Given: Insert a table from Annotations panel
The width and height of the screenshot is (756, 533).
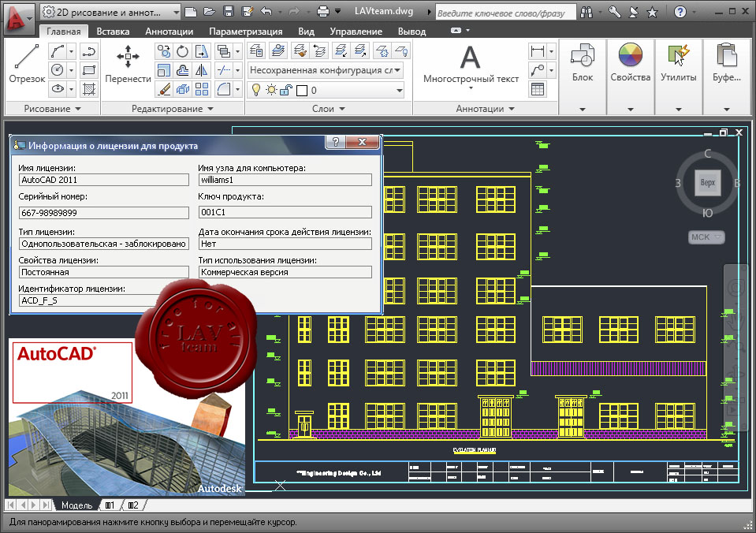Looking at the screenshot, I should pos(537,89).
